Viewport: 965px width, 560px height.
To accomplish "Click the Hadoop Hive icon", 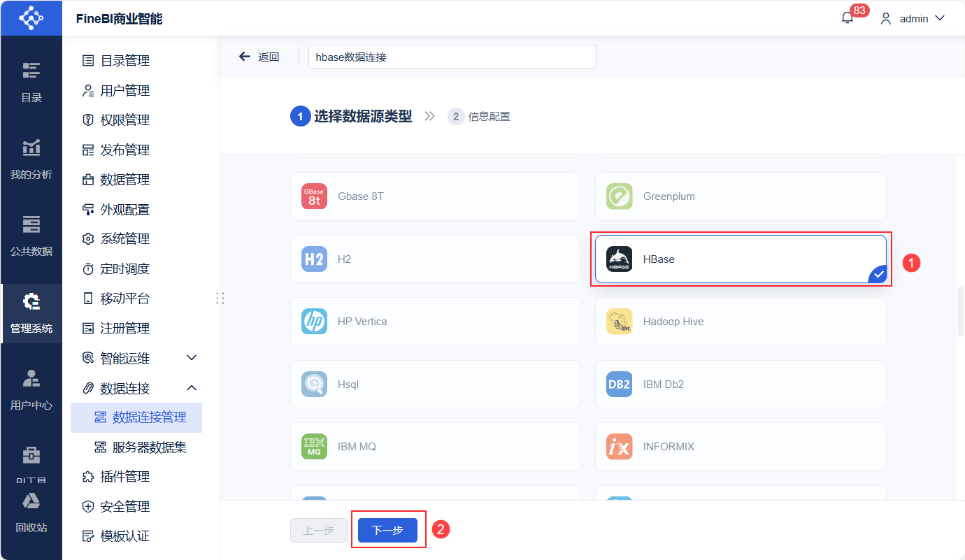I will point(619,322).
